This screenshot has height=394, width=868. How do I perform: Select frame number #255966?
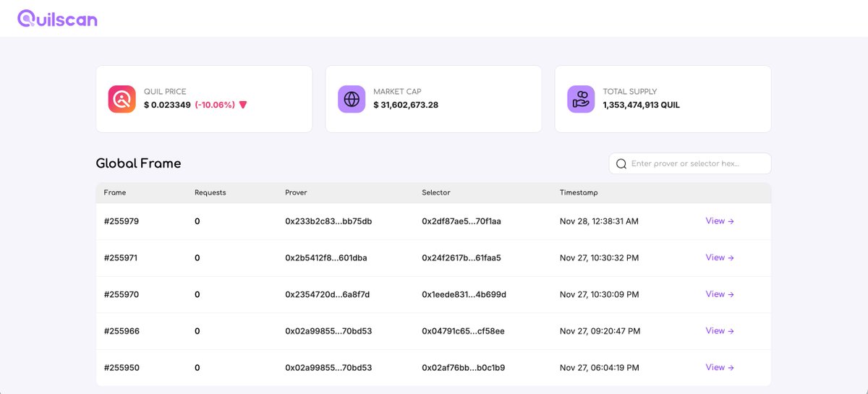pyautogui.click(x=122, y=331)
